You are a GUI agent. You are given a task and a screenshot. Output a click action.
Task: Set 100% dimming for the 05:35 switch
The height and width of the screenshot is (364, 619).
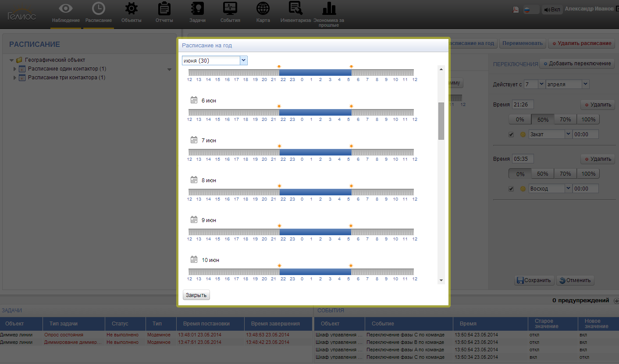tap(588, 174)
